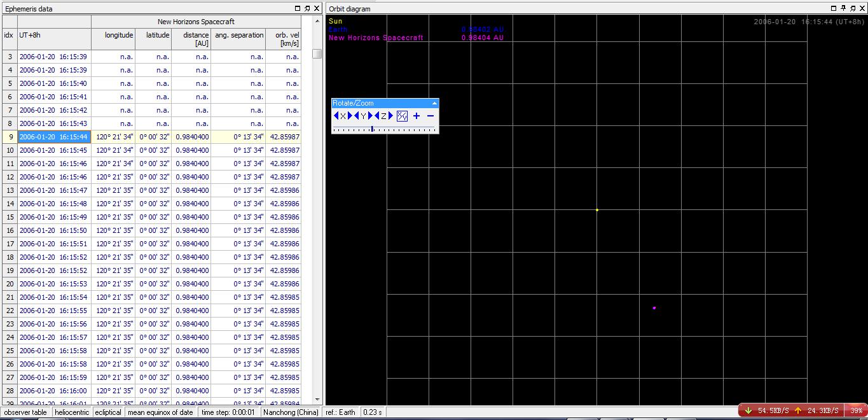Select the time cell 2006-01-20 16:15:43

[x=55, y=123]
